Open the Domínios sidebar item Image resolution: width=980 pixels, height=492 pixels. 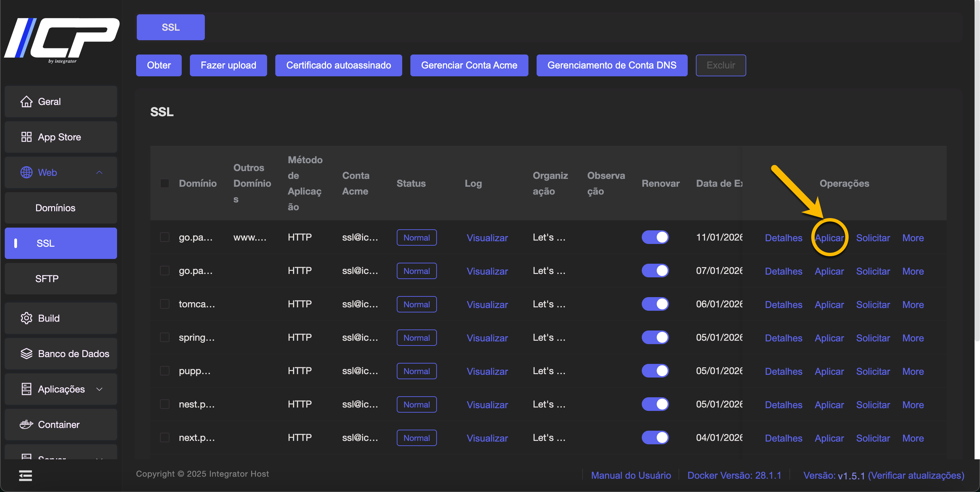(x=55, y=208)
